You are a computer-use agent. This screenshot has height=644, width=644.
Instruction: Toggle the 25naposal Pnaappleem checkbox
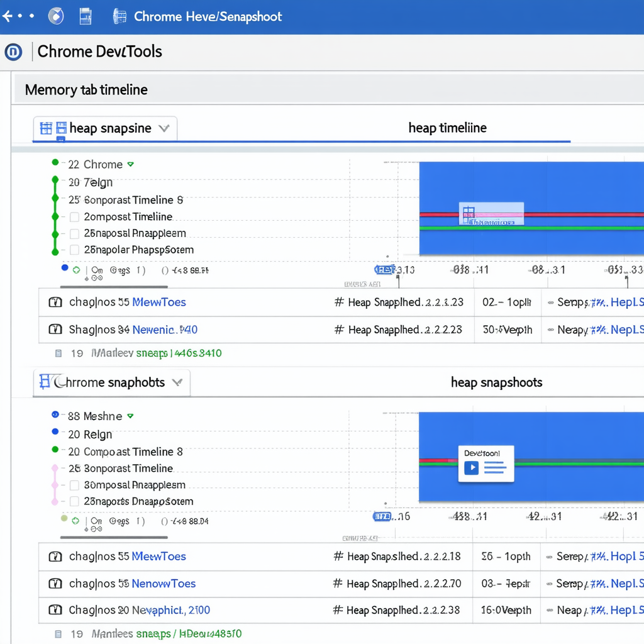pos(74,234)
